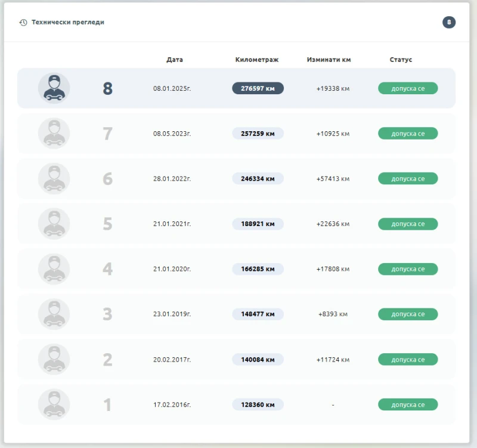Click the допуска се status for 08.01.2025
This screenshot has width=477, height=448.
pos(408,88)
